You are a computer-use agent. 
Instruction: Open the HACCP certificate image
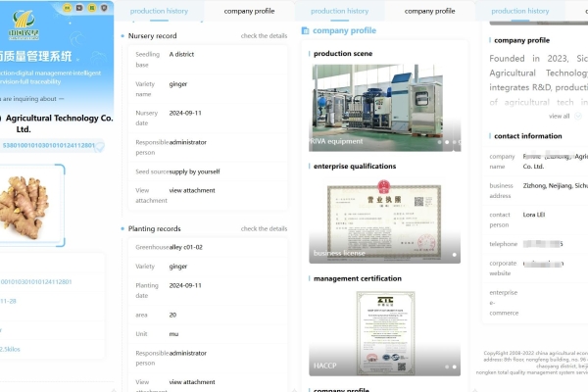tap(384, 333)
